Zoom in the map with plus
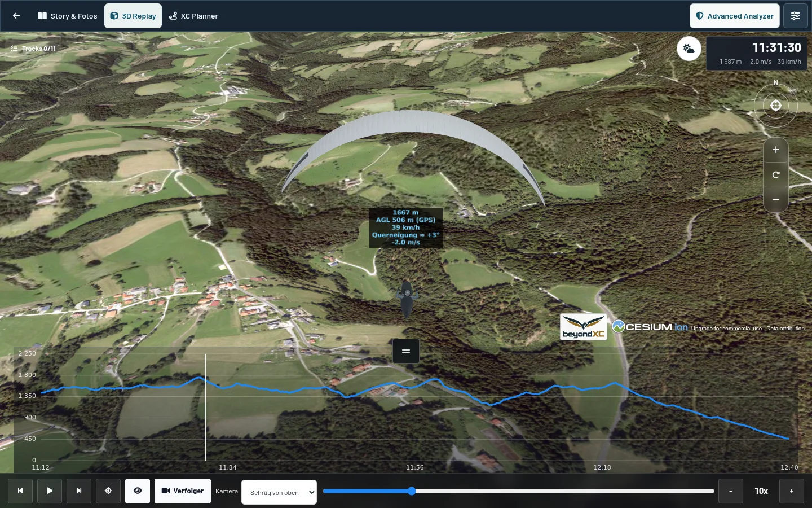This screenshot has height=508, width=812. (776, 150)
